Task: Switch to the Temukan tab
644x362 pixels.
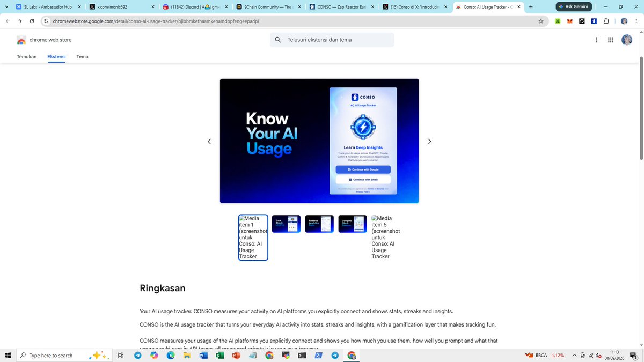Action: [x=27, y=56]
